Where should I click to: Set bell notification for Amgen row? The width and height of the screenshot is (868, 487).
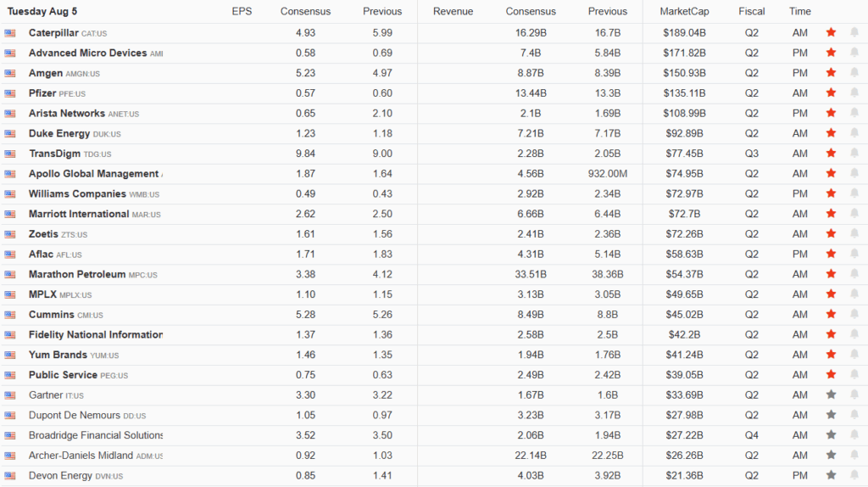[854, 73]
